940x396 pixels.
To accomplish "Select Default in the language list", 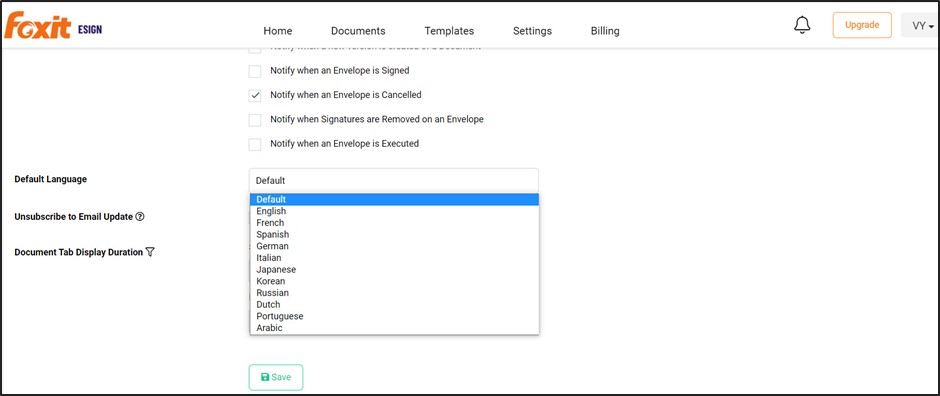I will [x=394, y=199].
